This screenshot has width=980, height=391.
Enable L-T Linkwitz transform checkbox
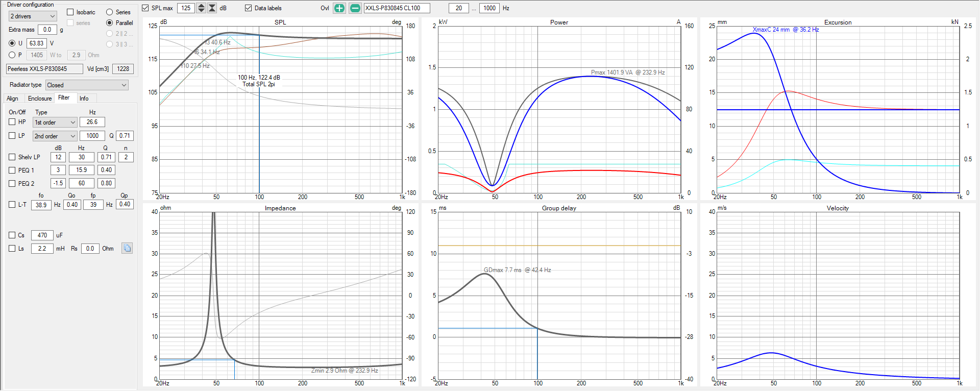(12, 205)
